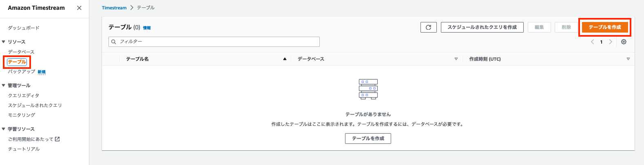Open 情報 link next to テーブル heading
This screenshot has width=644, height=165.
point(147,28)
